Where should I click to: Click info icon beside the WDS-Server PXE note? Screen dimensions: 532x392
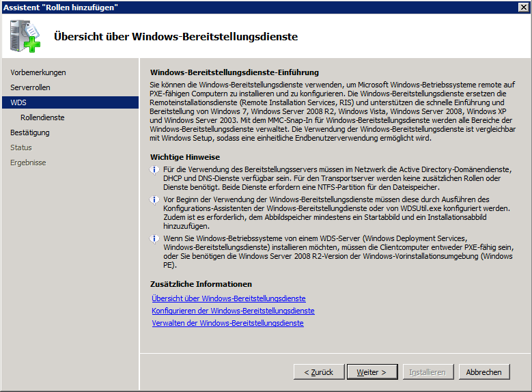coord(155,238)
